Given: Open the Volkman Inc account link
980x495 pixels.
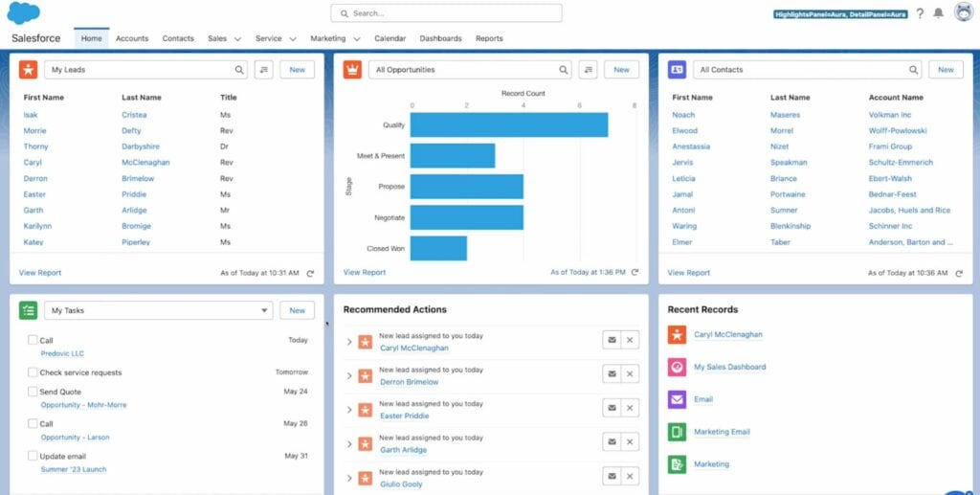Looking at the screenshot, I should point(890,115).
